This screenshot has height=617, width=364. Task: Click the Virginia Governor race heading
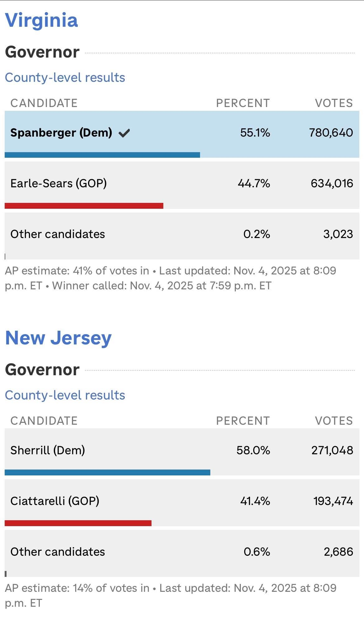point(42,52)
